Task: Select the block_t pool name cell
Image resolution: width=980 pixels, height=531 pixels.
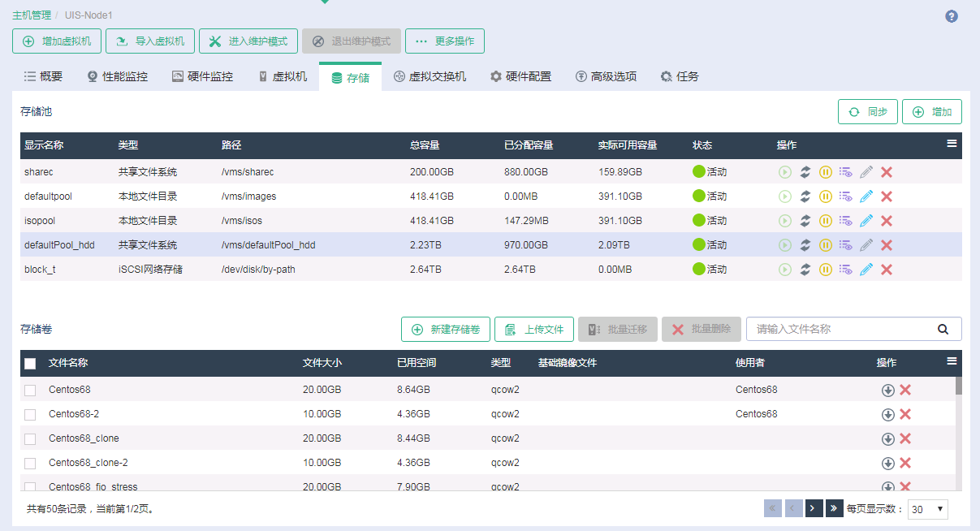Action: [x=40, y=270]
